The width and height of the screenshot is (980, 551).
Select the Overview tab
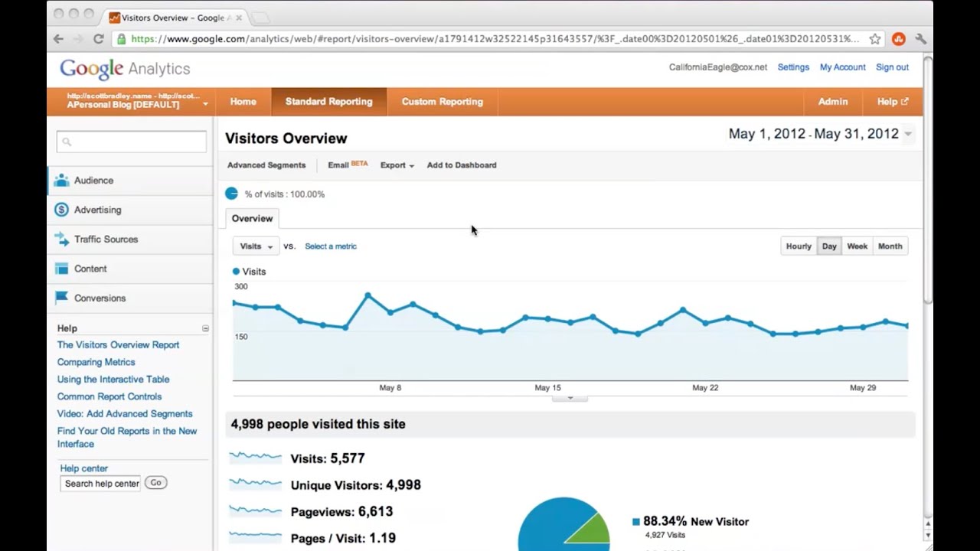click(252, 219)
